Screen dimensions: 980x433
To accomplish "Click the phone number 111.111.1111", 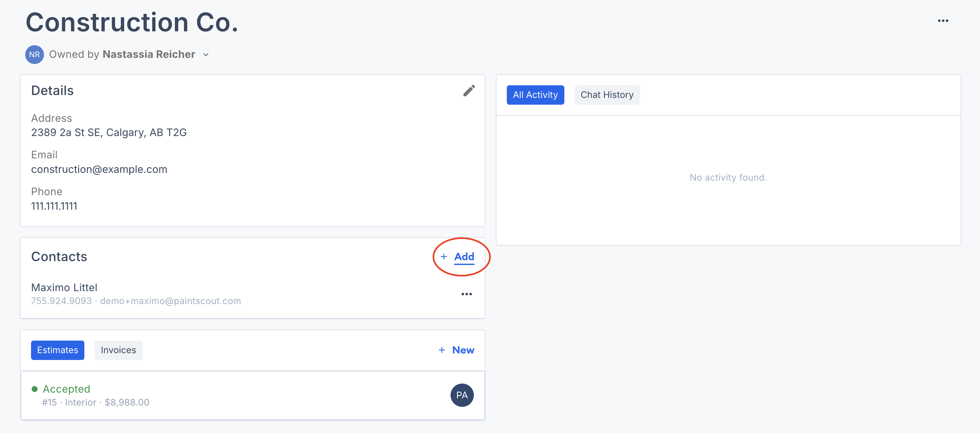I will point(54,206).
